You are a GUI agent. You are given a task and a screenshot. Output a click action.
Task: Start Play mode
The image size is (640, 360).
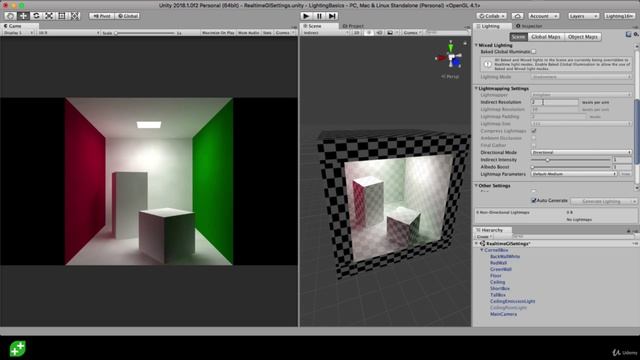coord(306,16)
